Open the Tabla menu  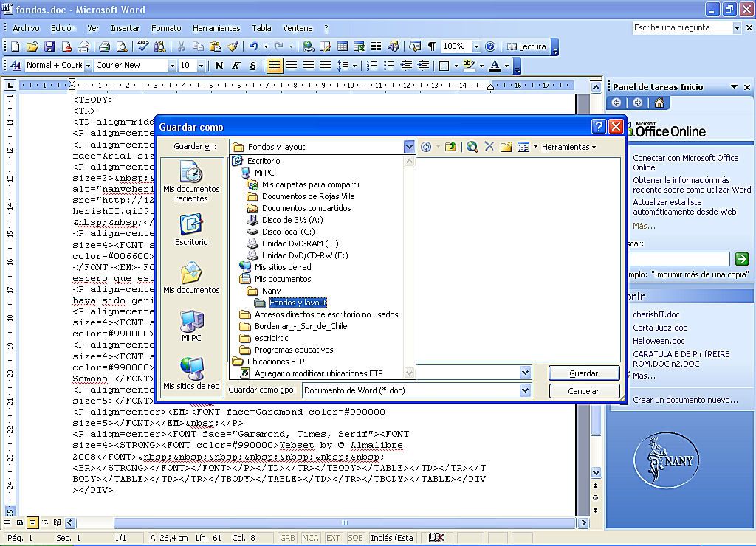click(x=261, y=28)
